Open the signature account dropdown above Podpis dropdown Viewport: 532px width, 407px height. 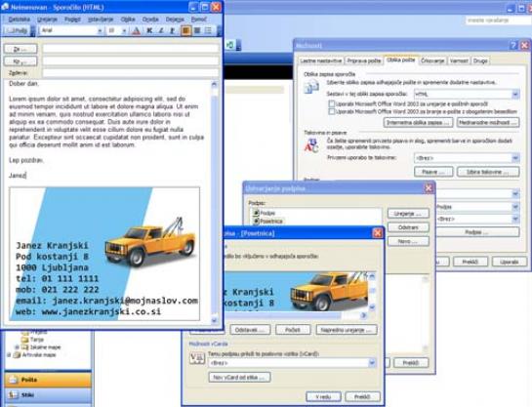[515, 194]
